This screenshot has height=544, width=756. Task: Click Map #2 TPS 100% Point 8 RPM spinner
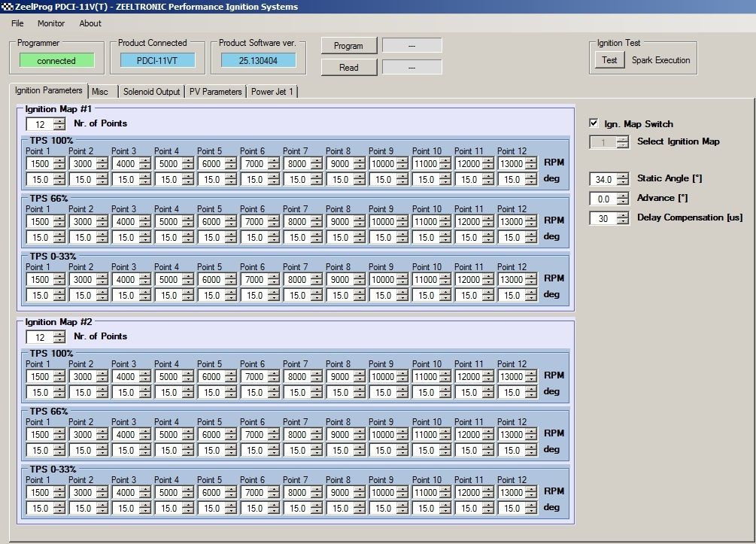(360, 377)
